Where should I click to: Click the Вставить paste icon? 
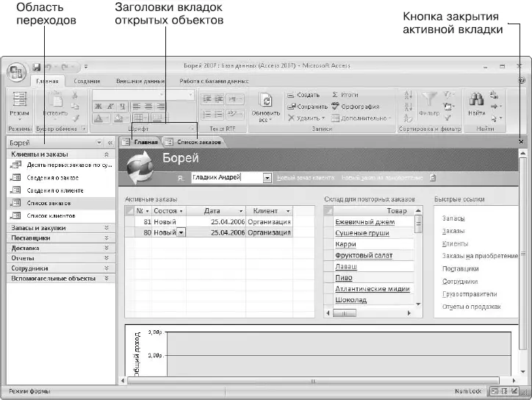55,100
